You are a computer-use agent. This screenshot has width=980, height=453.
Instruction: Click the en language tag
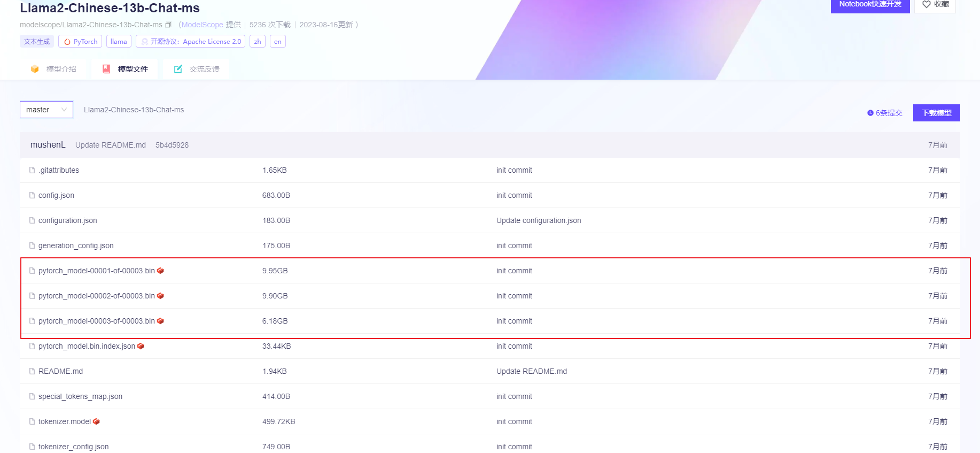tap(278, 41)
